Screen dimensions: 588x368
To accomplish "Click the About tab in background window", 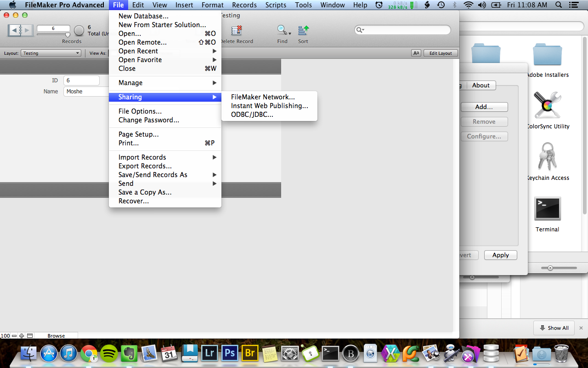I will (x=481, y=85).
